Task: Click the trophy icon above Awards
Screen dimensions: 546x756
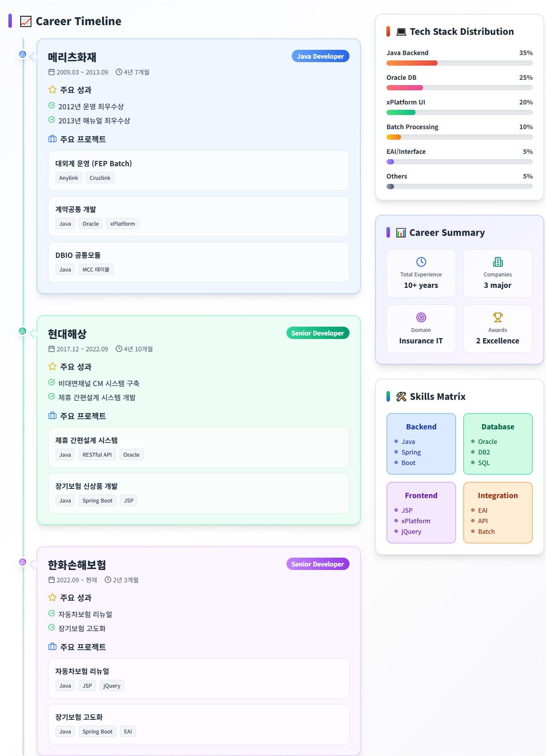Action: (x=498, y=317)
